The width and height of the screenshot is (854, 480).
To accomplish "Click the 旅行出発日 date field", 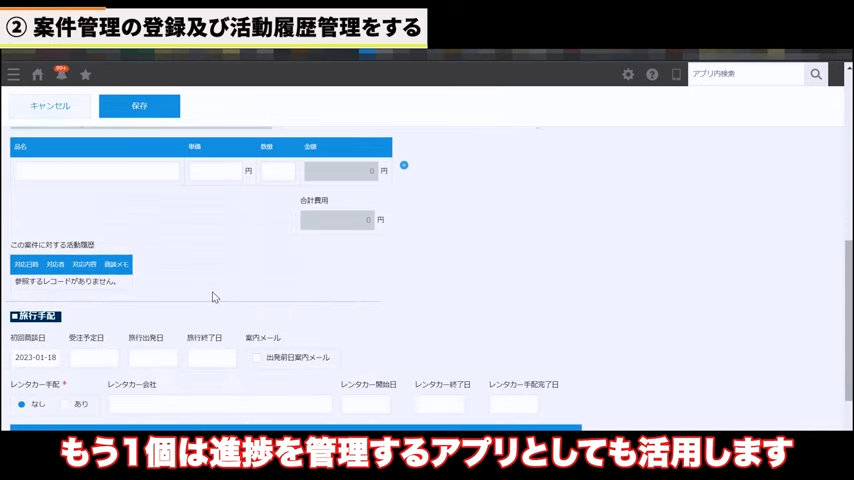I will [x=153, y=358].
